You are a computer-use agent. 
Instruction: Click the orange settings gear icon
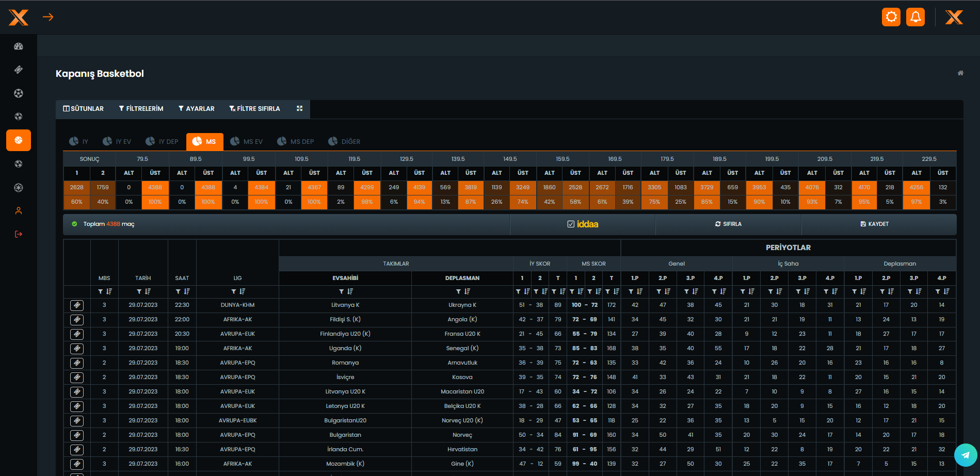coord(891,17)
